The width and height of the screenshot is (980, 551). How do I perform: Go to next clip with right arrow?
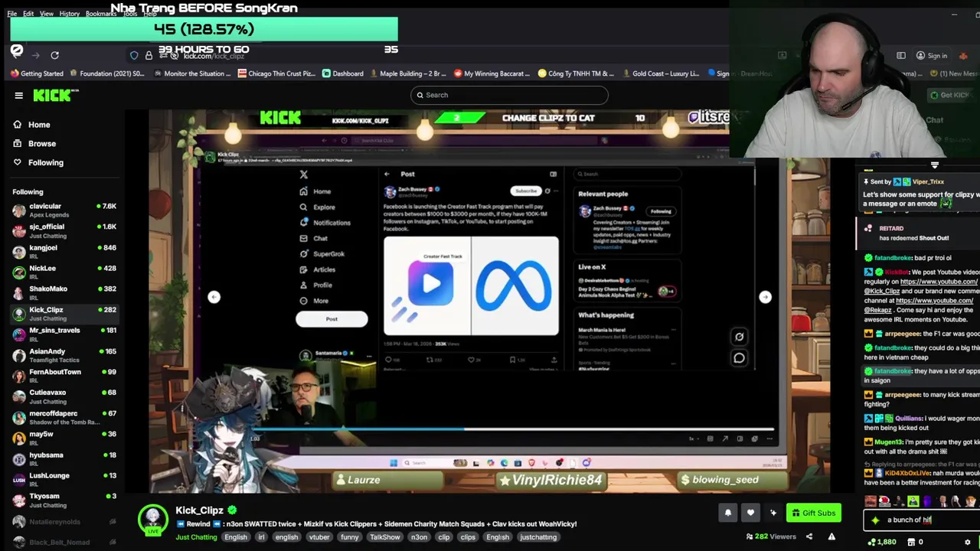[x=765, y=297]
